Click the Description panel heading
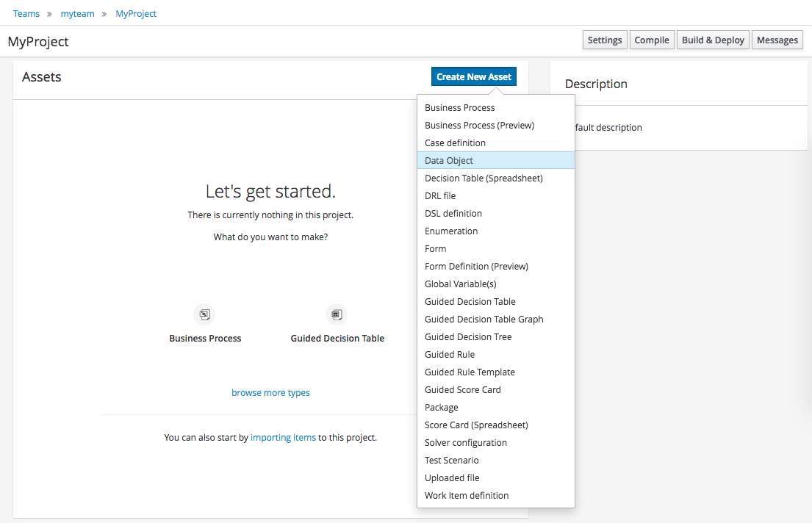812x523 pixels. [596, 84]
